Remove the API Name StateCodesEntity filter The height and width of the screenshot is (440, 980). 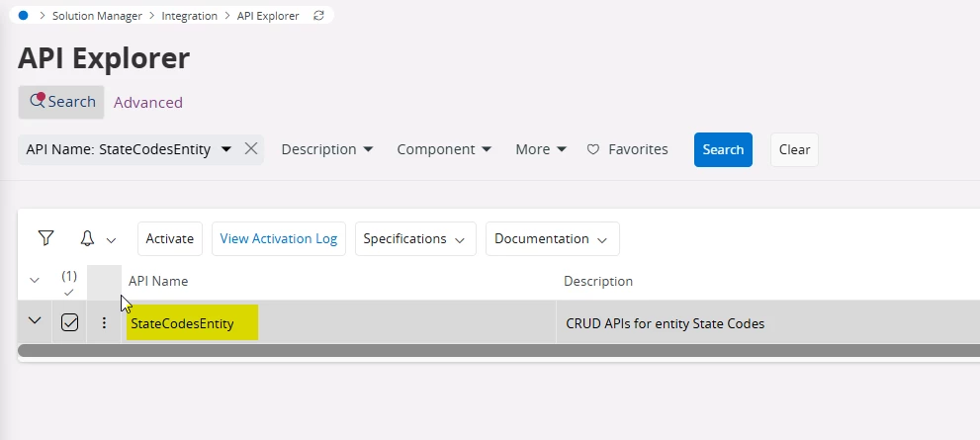251,149
